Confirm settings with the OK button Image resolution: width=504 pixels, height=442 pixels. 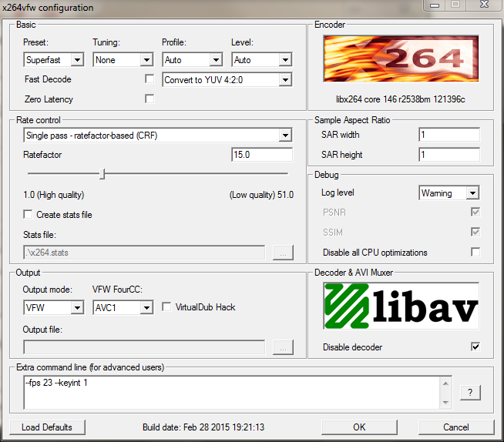pyautogui.click(x=359, y=427)
